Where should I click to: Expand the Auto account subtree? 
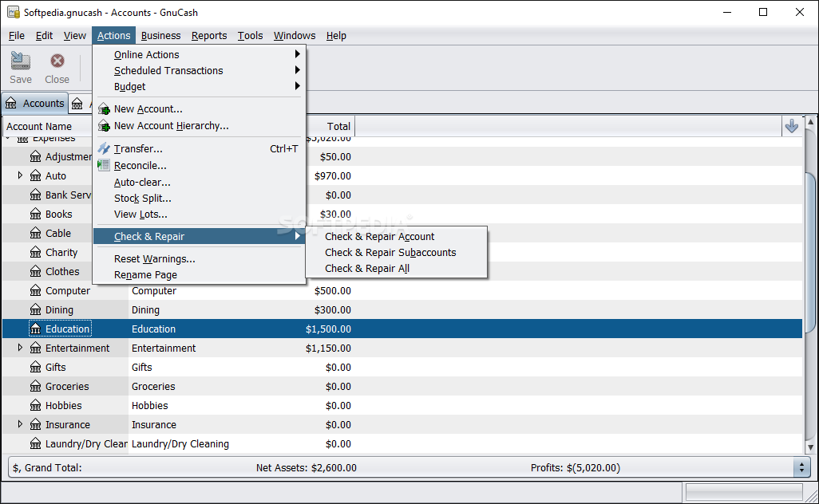(20, 175)
